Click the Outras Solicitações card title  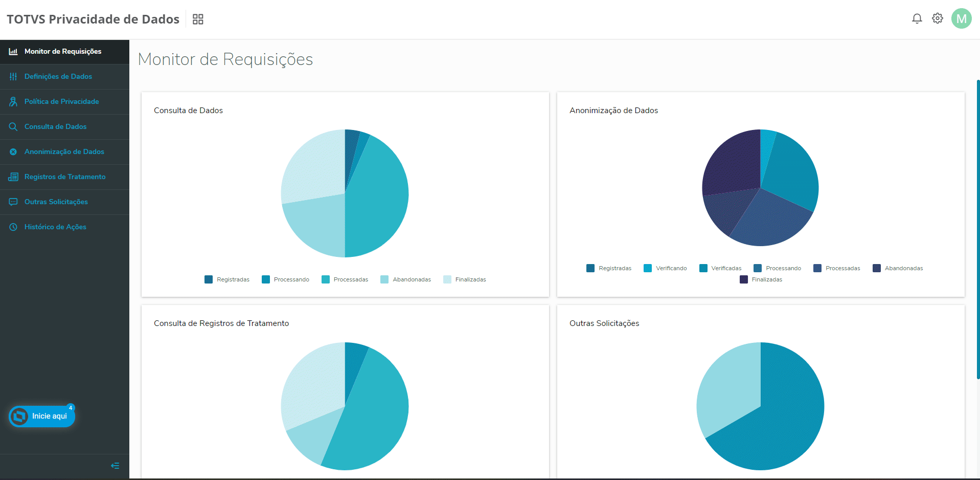click(x=604, y=323)
